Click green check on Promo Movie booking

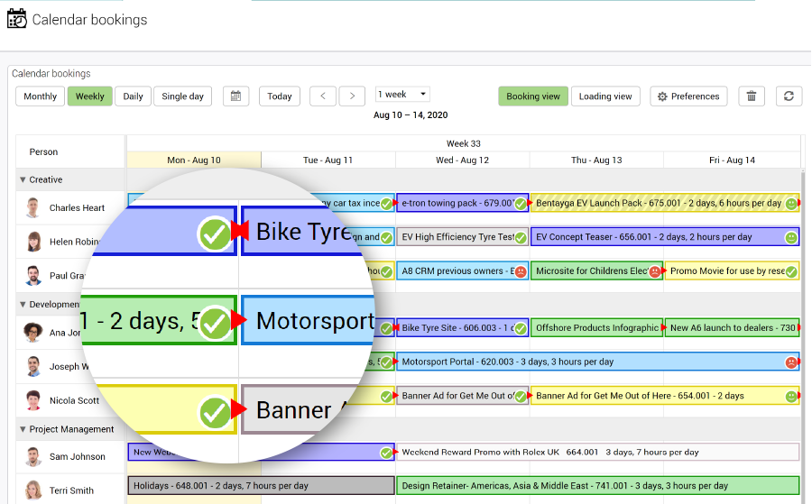coord(790,271)
